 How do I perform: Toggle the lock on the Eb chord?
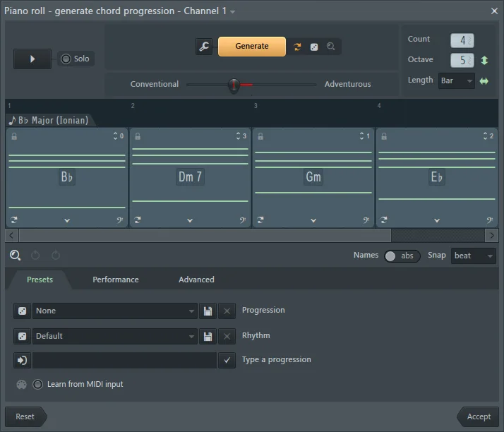pyautogui.click(x=384, y=136)
